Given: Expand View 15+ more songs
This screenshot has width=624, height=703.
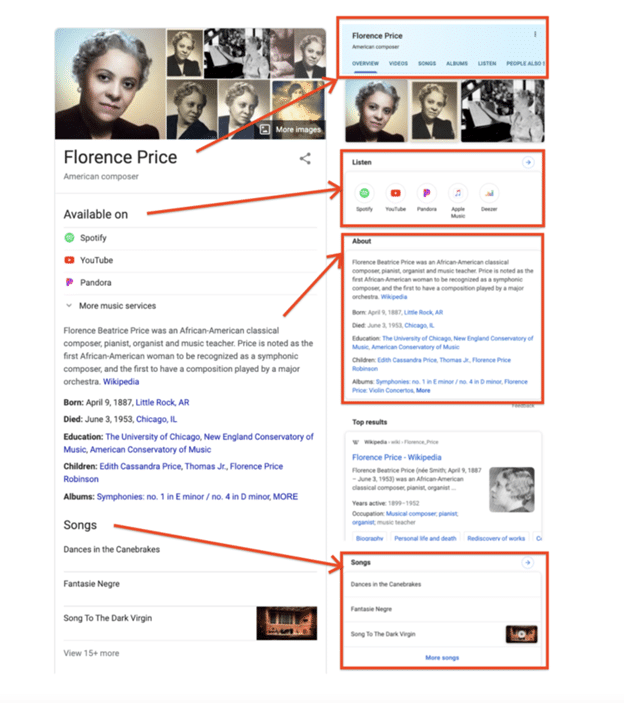Looking at the screenshot, I should click(91, 653).
